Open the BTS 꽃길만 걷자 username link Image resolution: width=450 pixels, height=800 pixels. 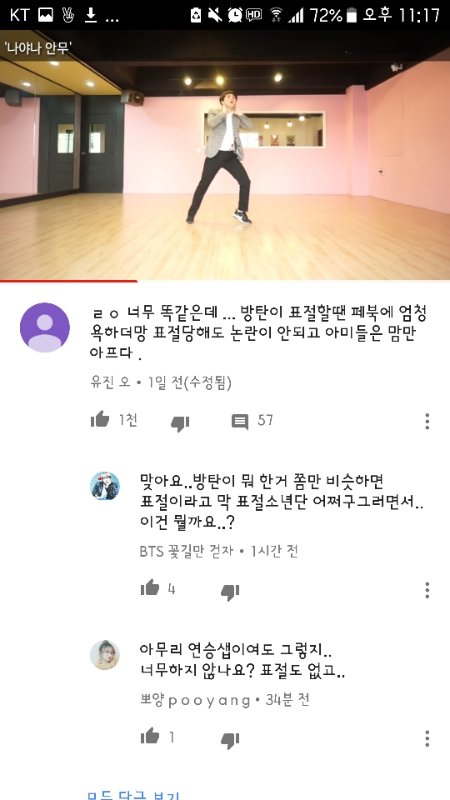point(187,551)
